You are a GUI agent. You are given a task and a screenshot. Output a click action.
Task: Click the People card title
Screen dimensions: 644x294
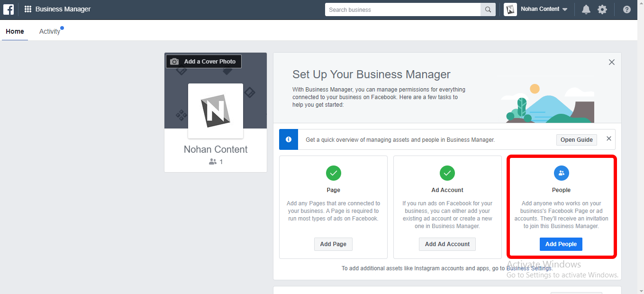click(x=562, y=190)
